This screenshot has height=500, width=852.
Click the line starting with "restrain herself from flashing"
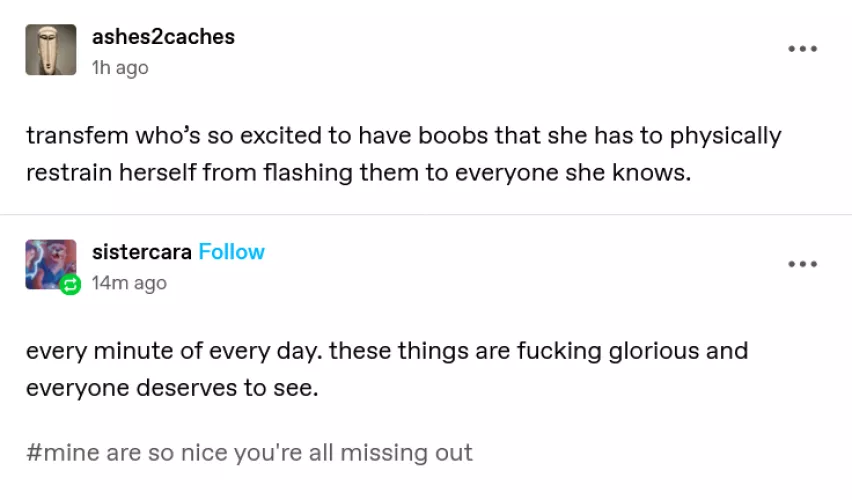click(358, 172)
